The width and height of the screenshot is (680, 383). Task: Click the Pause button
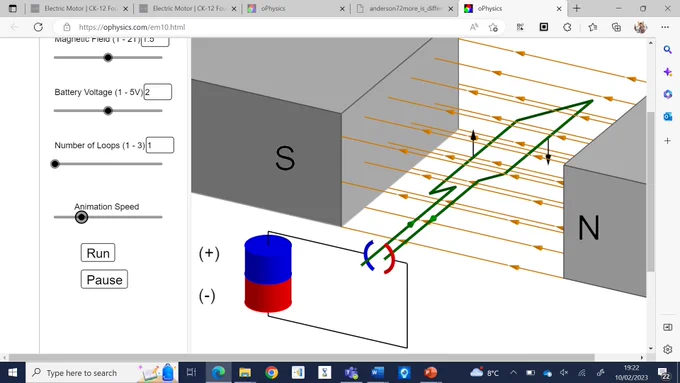(104, 280)
